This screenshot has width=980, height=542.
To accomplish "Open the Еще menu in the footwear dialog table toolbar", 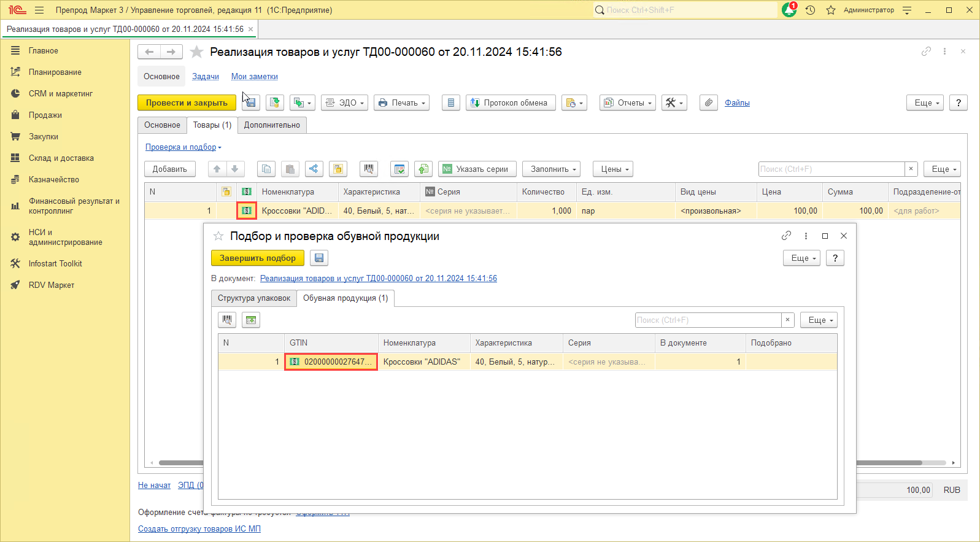I will pos(819,320).
